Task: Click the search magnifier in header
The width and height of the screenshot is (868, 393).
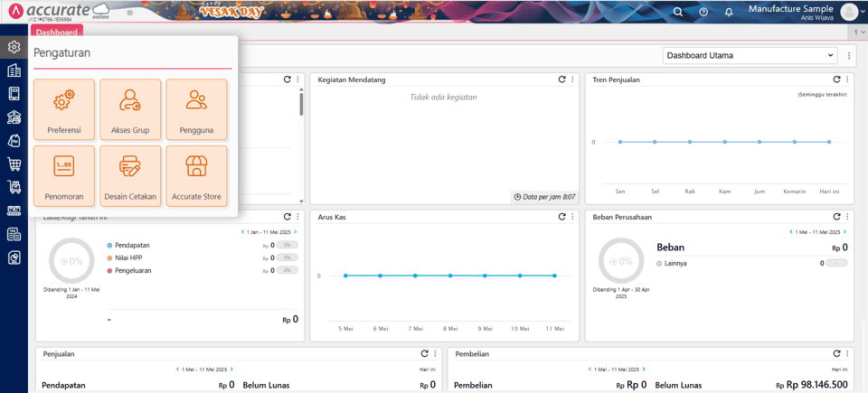Action: click(x=678, y=12)
